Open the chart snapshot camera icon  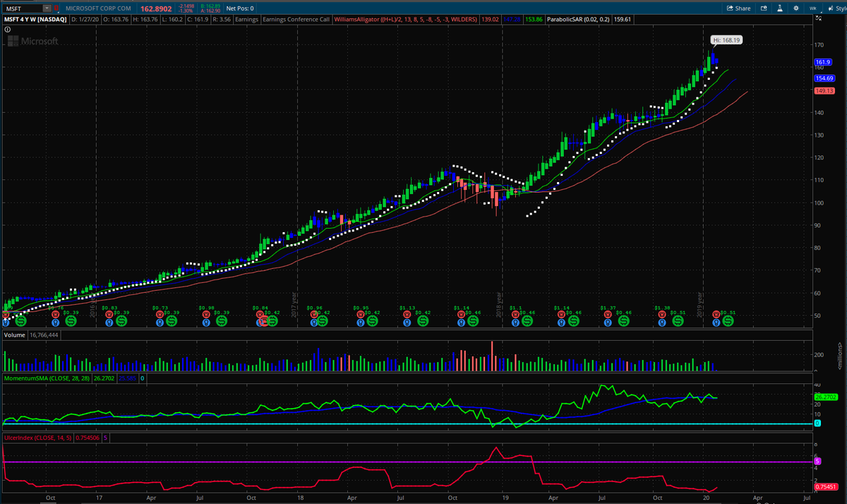(764, 8)
